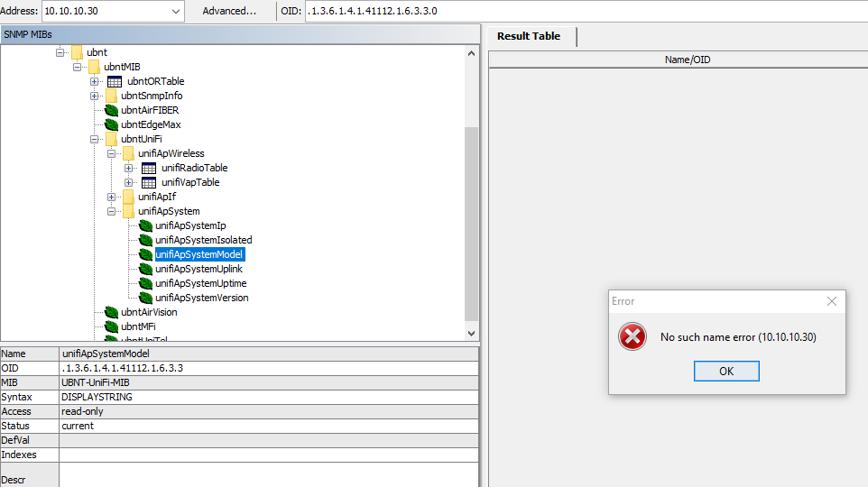Close the Error dialog with X
Image resolution: width=868 pixels, height=487 pixels.
(832, 301)
